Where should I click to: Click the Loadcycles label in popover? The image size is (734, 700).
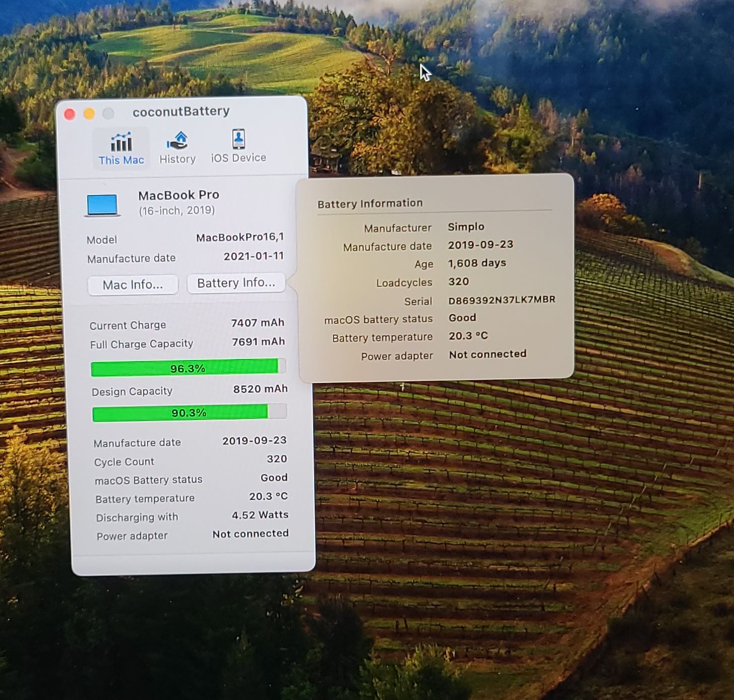[404, 283]
